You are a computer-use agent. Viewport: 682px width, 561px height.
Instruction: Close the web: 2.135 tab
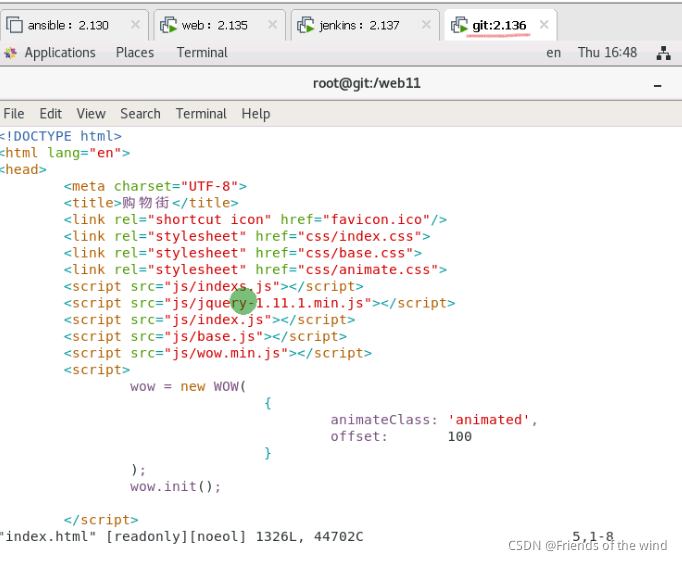[x=272, y=25]
